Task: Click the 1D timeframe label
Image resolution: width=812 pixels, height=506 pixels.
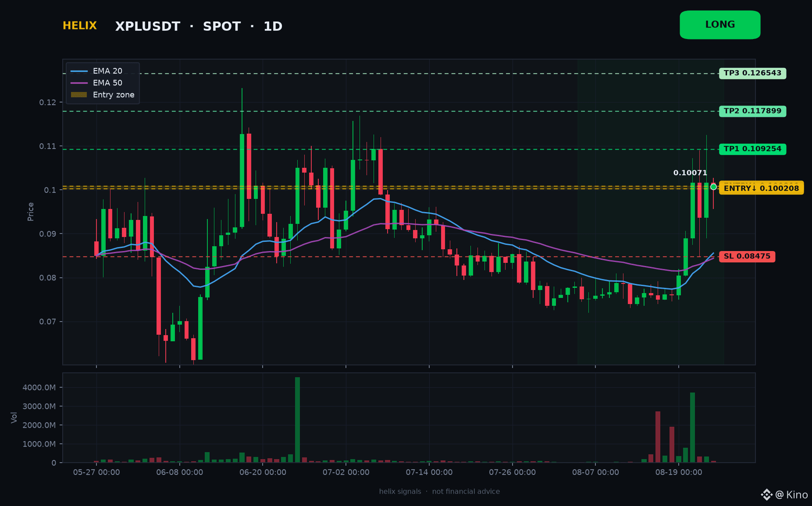Action: [x=273, y=27]
